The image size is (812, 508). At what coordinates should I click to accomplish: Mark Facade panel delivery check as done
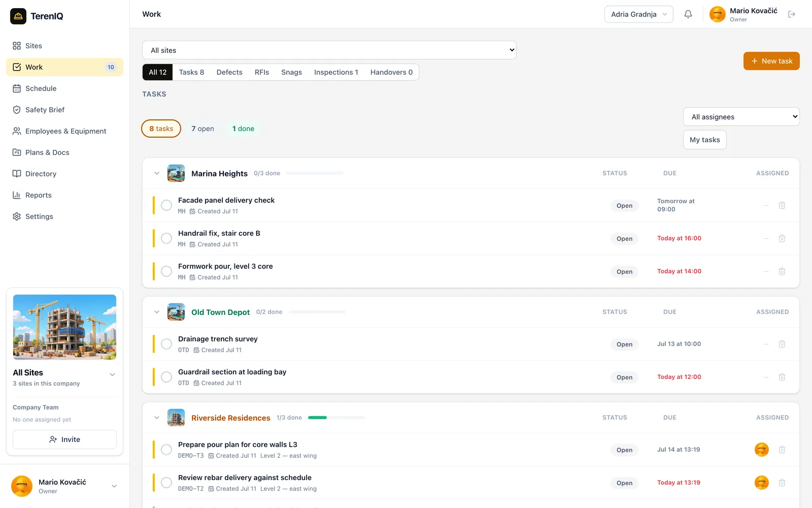(x=166, y=205)
